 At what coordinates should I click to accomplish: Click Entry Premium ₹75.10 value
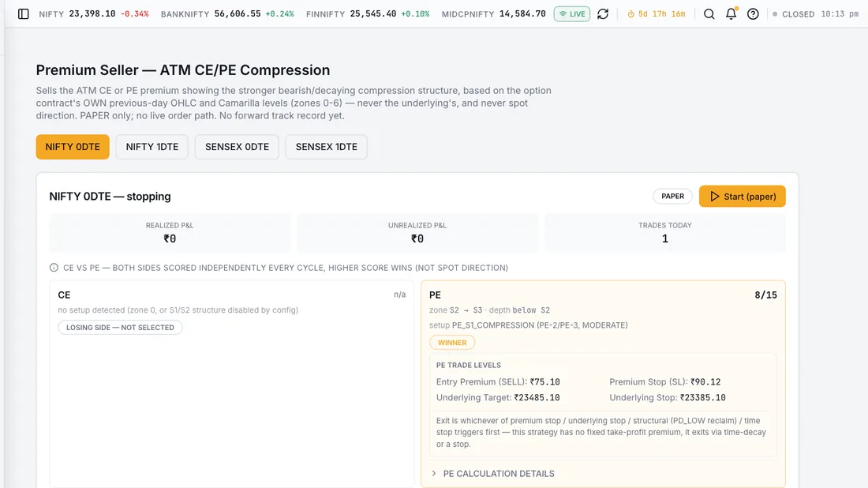(x=544, y=381)
